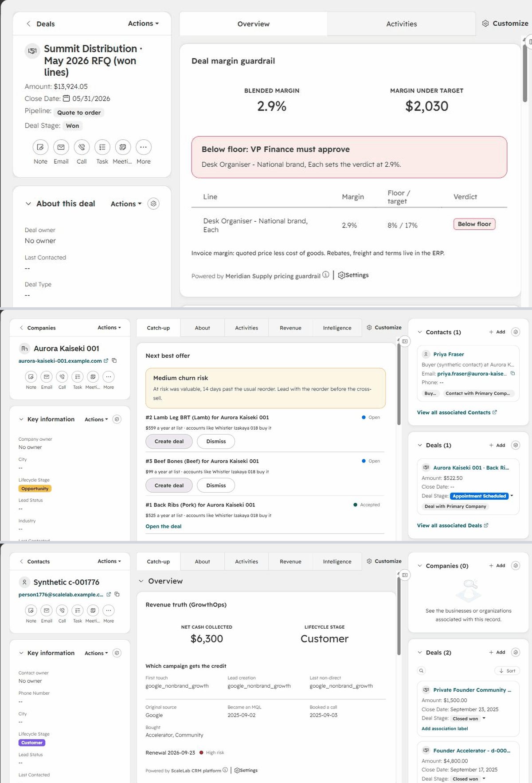
Task: Show info for ScaleLab CRM platform
Action: click(225, 770)
